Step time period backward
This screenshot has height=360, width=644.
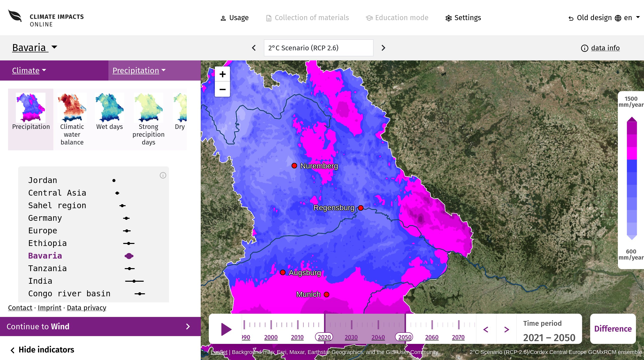(486, 329)
